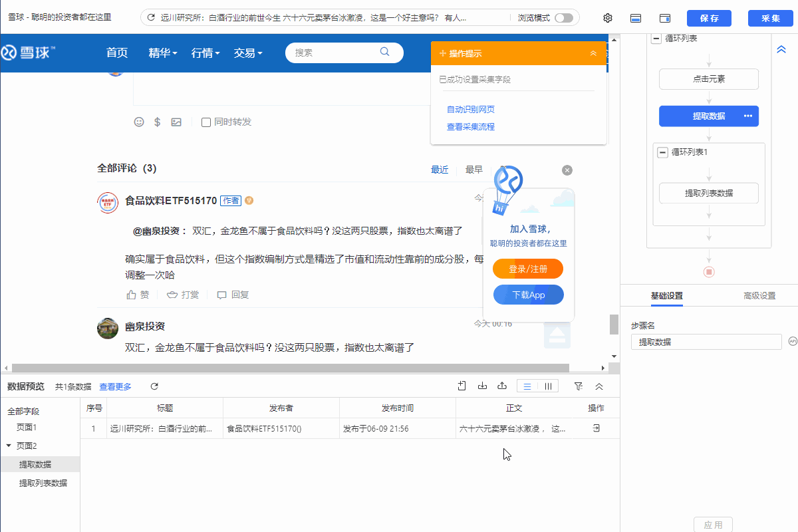Like the comment with the thumbs-up icon

coord(131,295)
